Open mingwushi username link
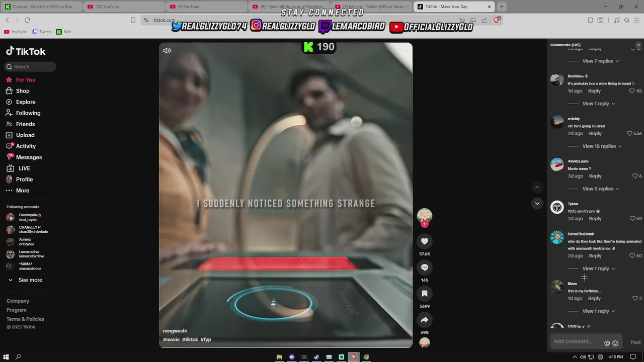This screenshot has width=644, height=362. tap(175, 331)
